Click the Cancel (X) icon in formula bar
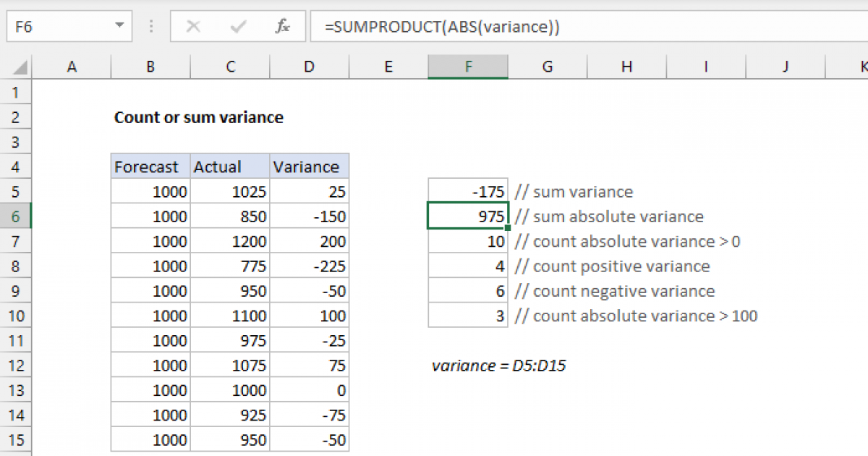 pos(193,26)
